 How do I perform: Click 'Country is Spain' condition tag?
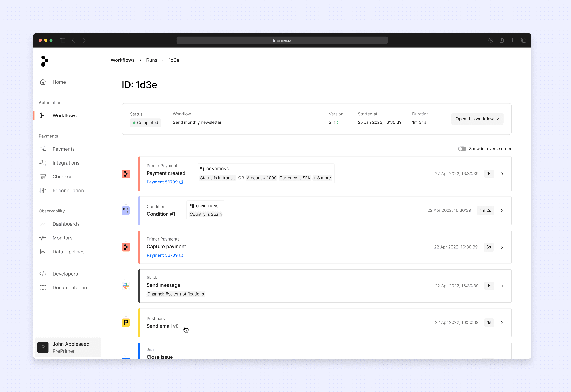tap(206, 214)
